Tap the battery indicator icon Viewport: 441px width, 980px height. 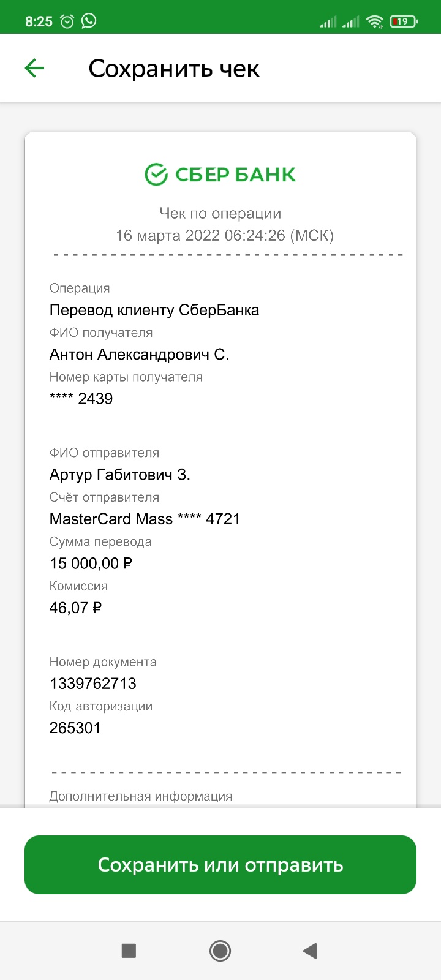click(403, 21)
